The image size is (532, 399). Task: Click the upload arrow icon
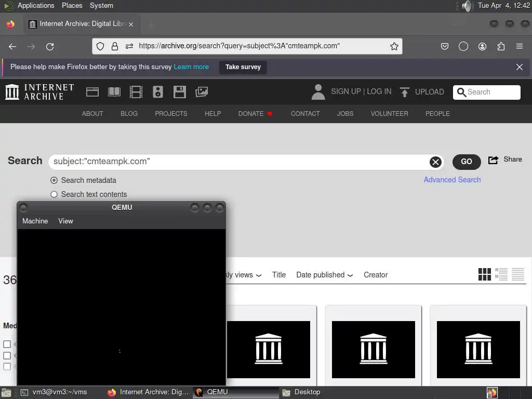[x=404, y=92]
